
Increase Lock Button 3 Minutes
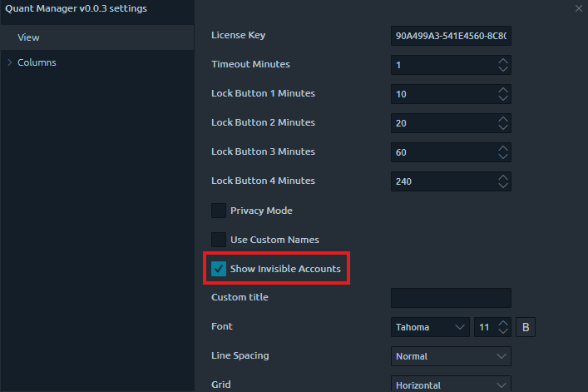[x=502, y=148]
